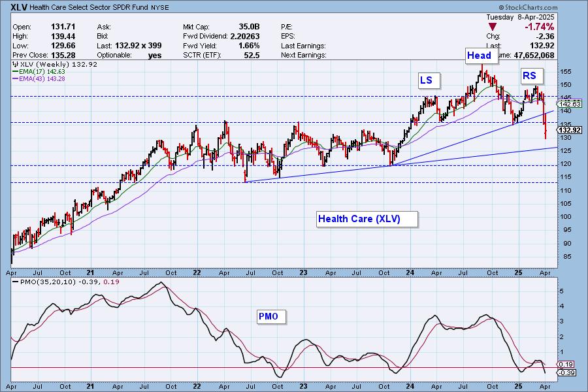Click the Optionable 'yes' value
Screen dimensions: 588x392
[154, 55]
